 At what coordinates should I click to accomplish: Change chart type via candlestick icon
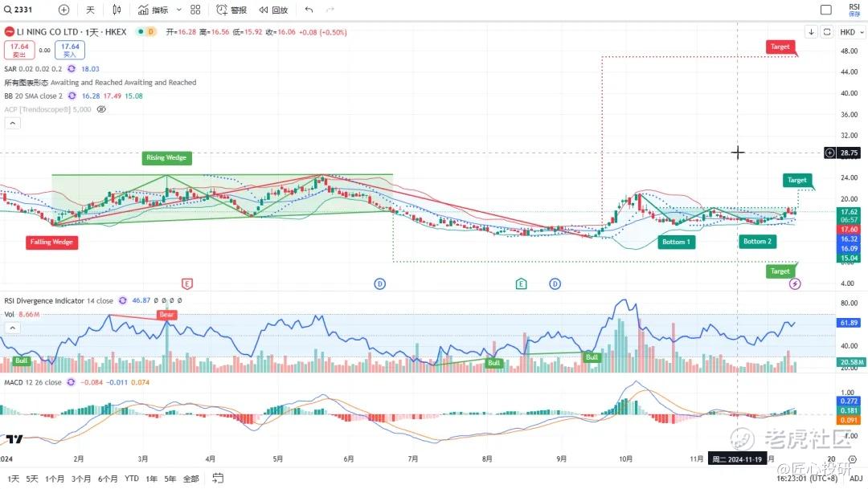(x=117, y=10)
